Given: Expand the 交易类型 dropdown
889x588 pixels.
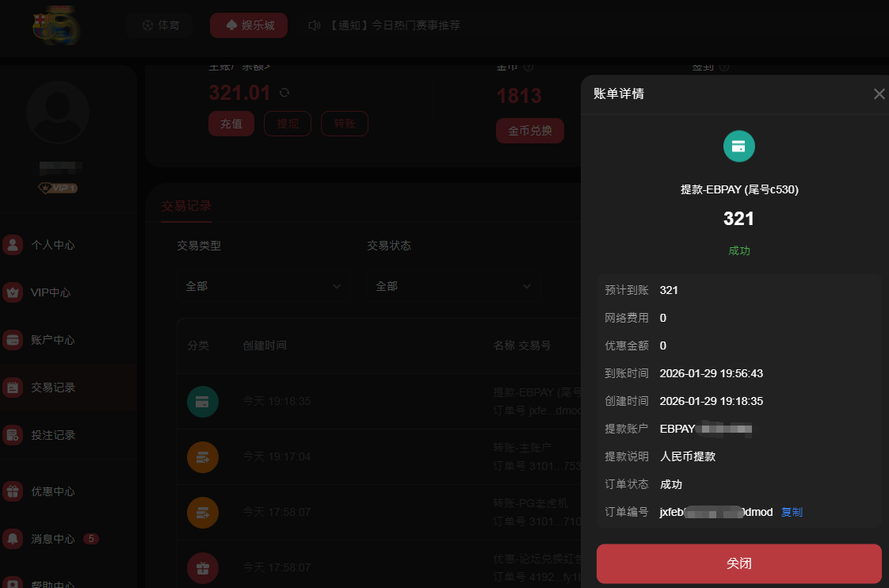Looking at the screenshot, I should point(264,286).
